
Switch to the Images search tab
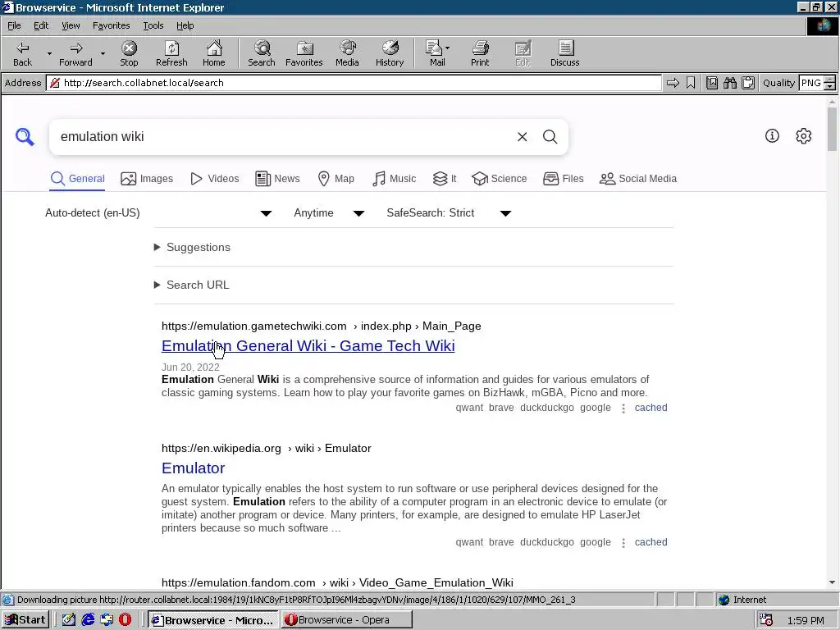pos(147,179)
